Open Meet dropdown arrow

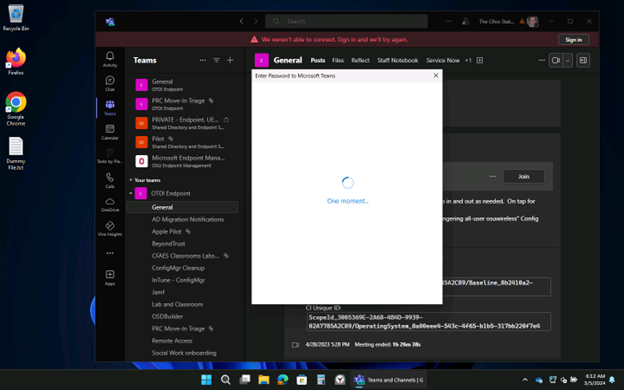click(567, 60)
